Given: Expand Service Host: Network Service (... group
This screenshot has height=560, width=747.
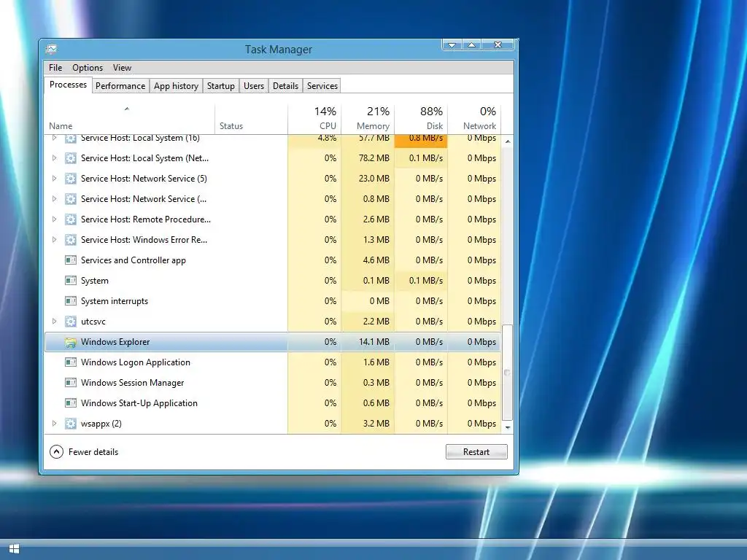Looking at the screenshot, I should click(54, 199).
